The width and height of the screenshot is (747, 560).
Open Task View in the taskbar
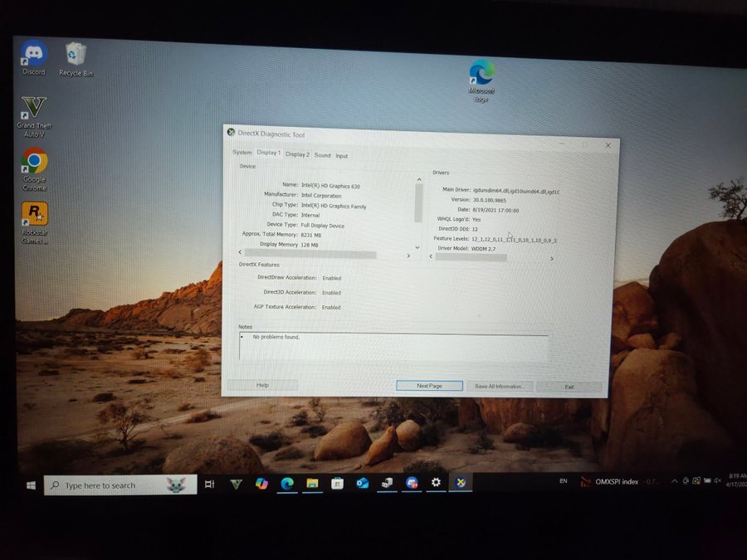click(x=210, y=485)
